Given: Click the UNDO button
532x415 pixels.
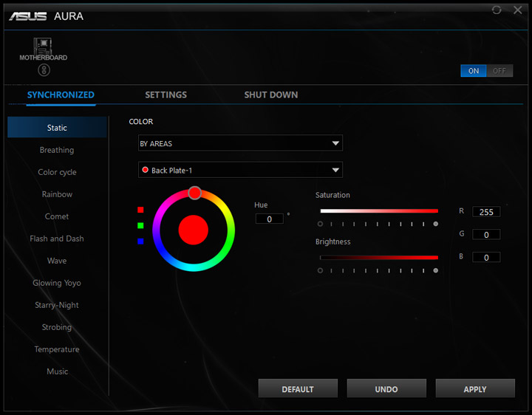Looking at the screenshot, I should [386, 388].
